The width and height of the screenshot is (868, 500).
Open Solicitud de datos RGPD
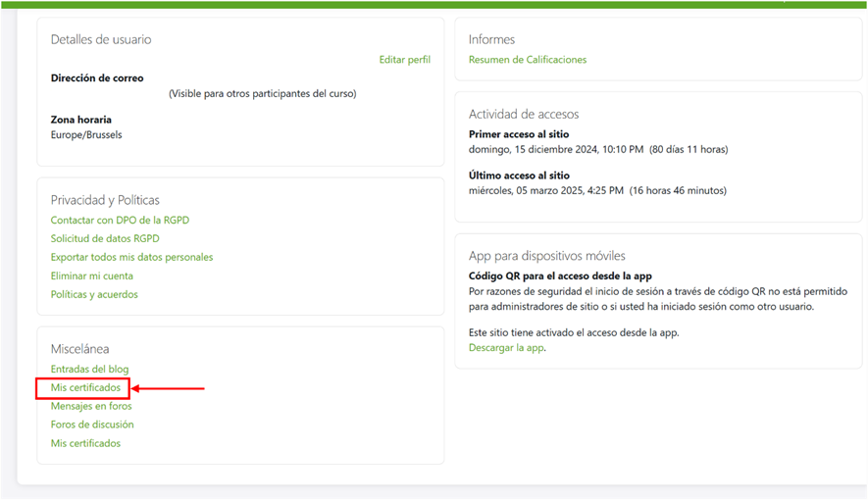105,239
